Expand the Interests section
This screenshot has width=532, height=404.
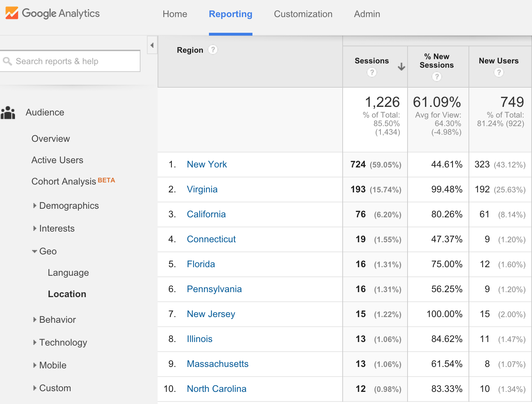tap(35, 228)
